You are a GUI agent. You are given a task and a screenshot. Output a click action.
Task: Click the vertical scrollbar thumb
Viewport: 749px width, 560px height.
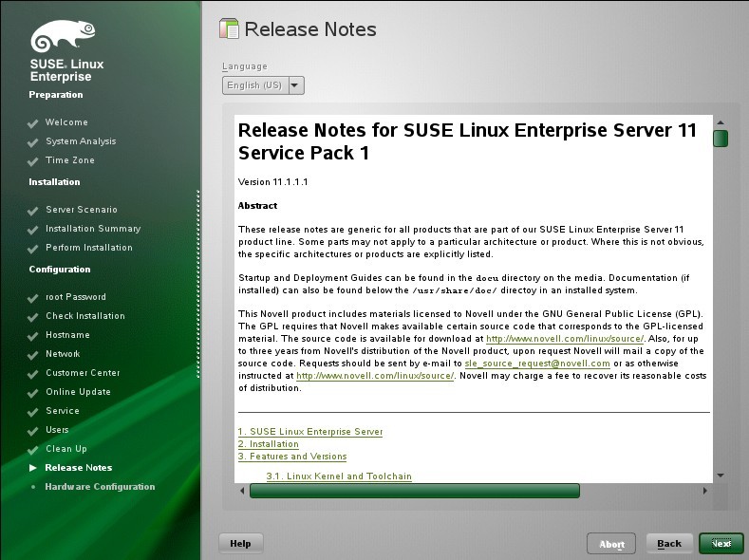(x=721, y=139)
